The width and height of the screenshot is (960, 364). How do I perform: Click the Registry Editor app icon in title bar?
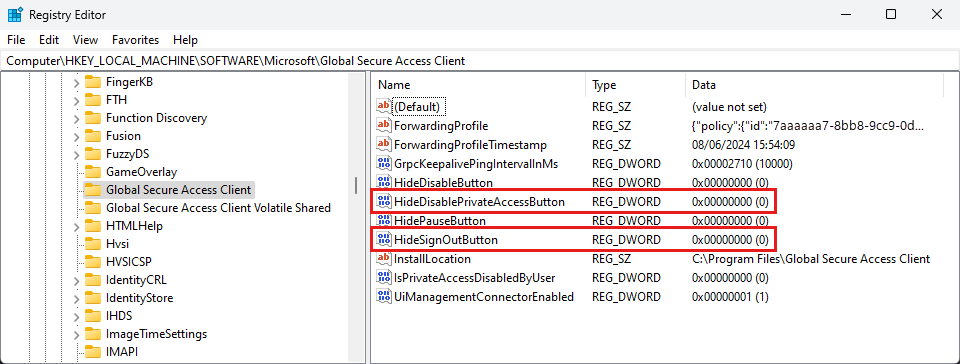coord(15,15)
